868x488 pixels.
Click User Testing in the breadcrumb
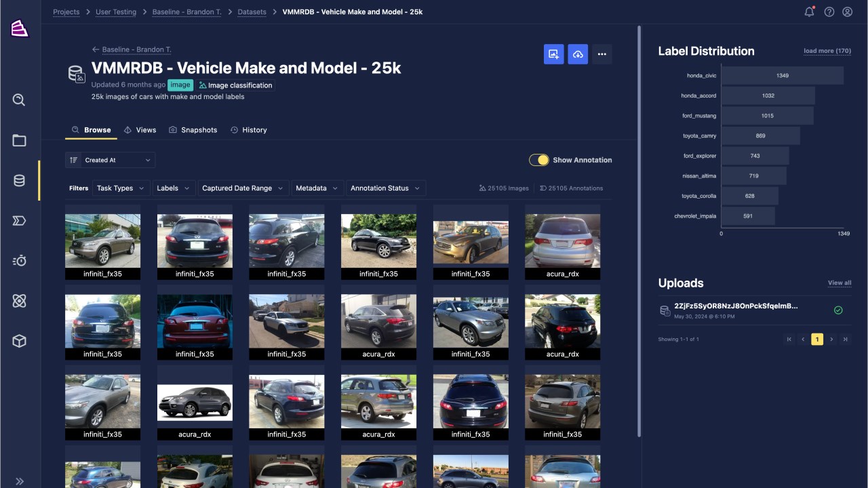click(x=115, y=12)
